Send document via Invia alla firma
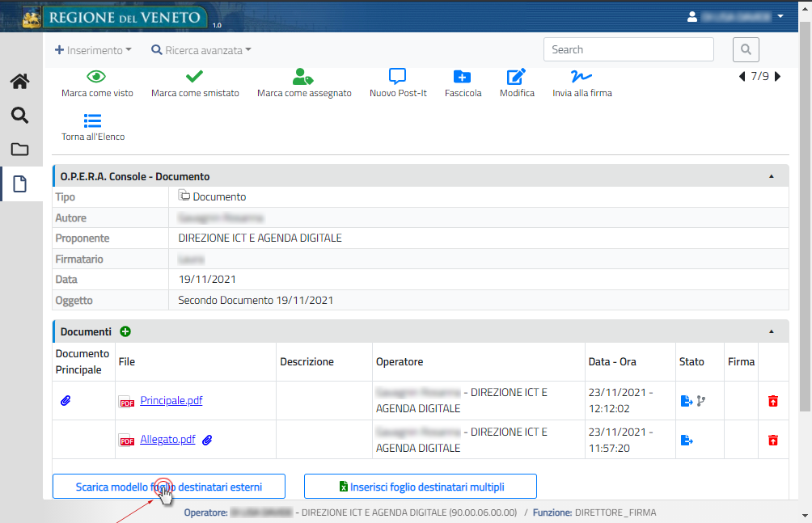 [x=582, y=77]
